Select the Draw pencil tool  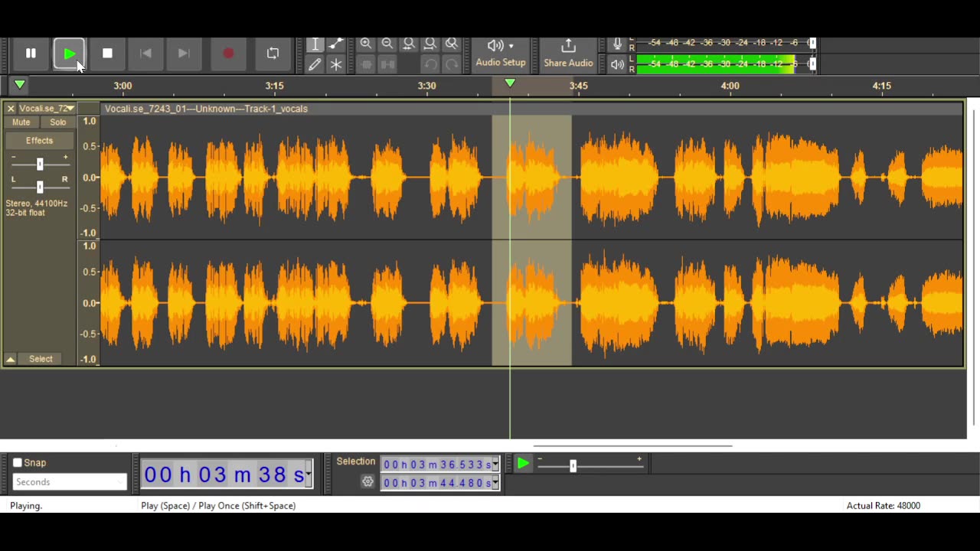click(x=315, y=65)
